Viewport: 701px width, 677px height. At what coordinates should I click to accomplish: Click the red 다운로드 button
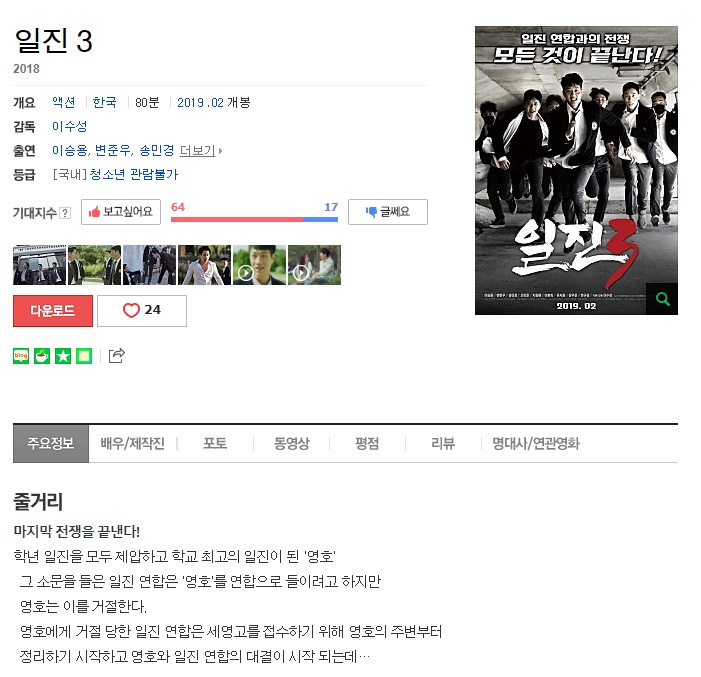coord(53,311)
